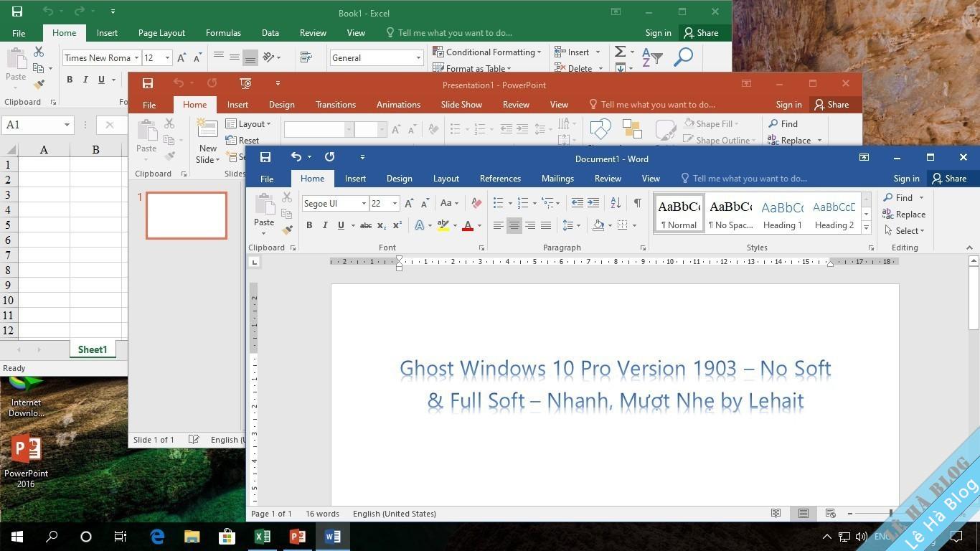Click Format Painter in Word ribbon
The image size is (980, 551).
pyautogui.click(x=287, y=230)
